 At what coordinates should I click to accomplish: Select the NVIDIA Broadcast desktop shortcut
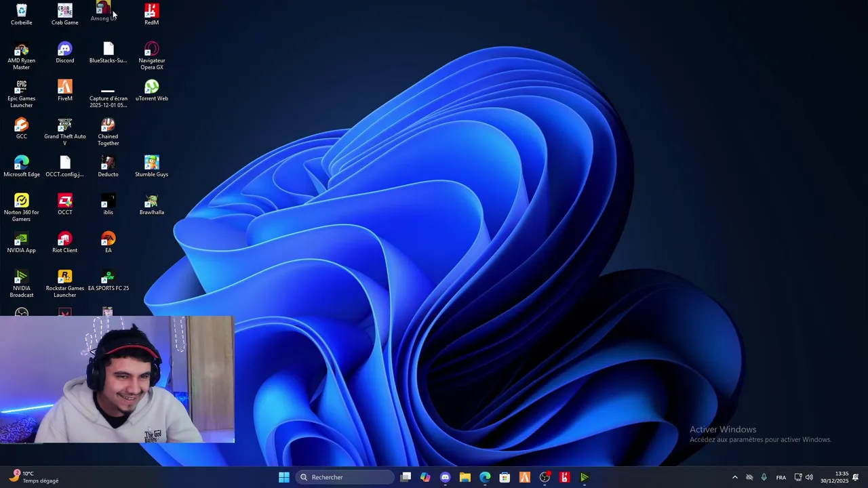point(22,284)
